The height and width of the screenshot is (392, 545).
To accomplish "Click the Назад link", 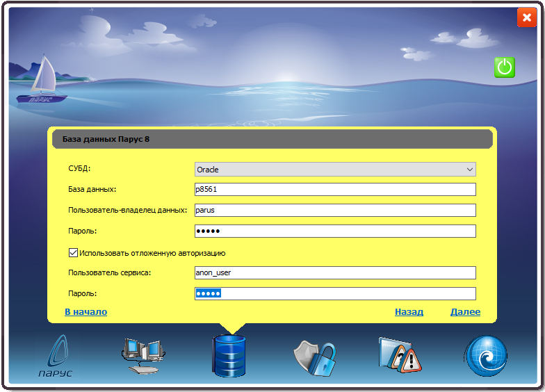I will point(409,311).
